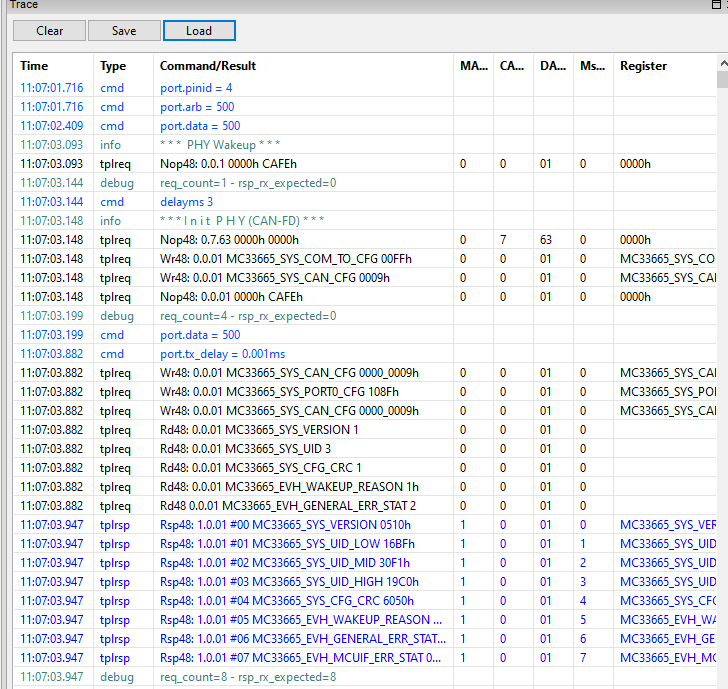Select the 'port.pinid = 4' row

click(364, 88)
